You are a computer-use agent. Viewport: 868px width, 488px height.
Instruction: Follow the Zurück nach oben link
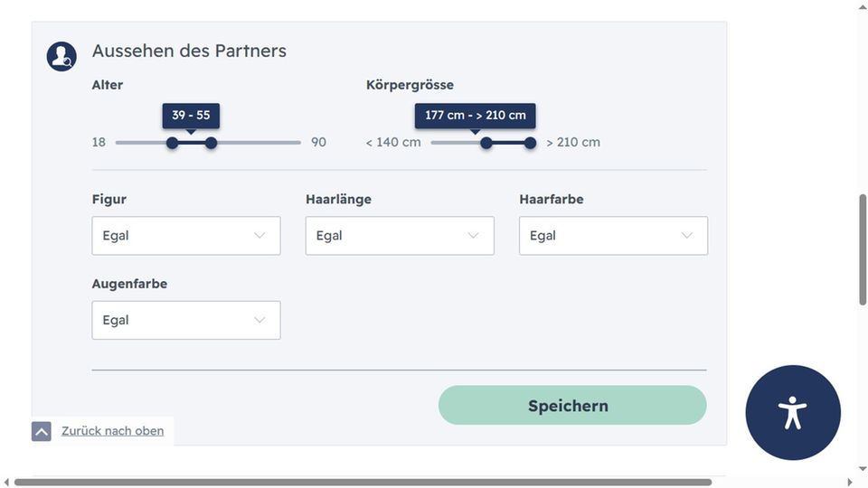(x=113, y=431)
